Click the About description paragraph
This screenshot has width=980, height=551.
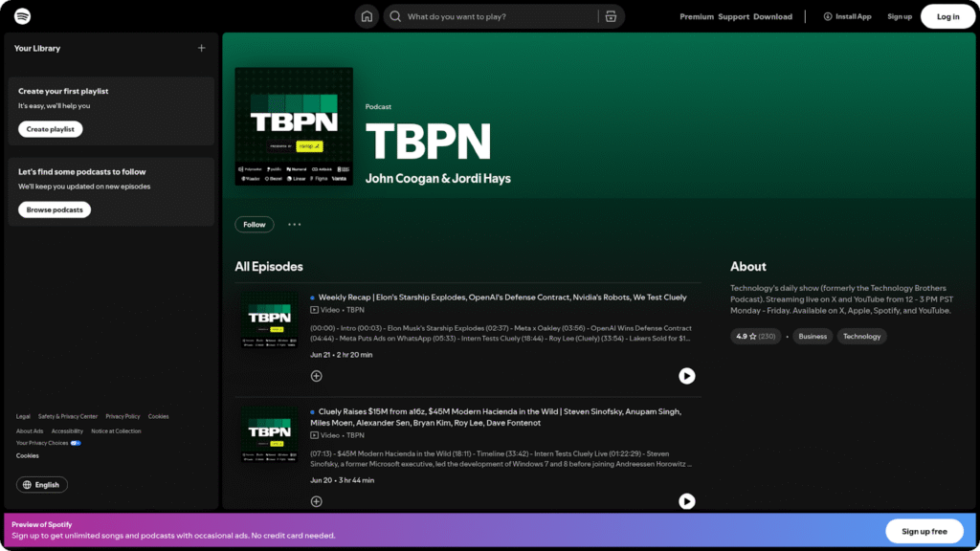pos(842,299)
